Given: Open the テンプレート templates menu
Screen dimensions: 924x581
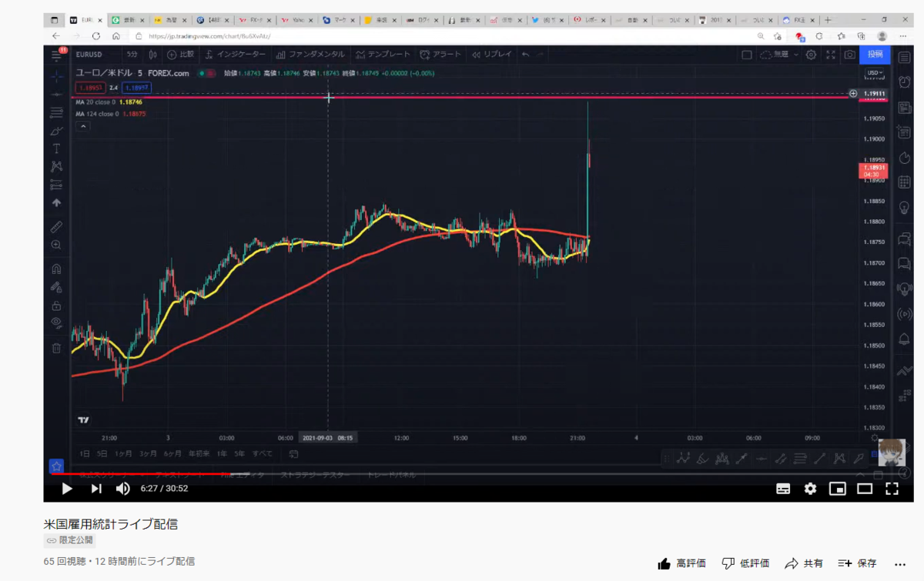Looking at the screenshot, I should [383, 55].
